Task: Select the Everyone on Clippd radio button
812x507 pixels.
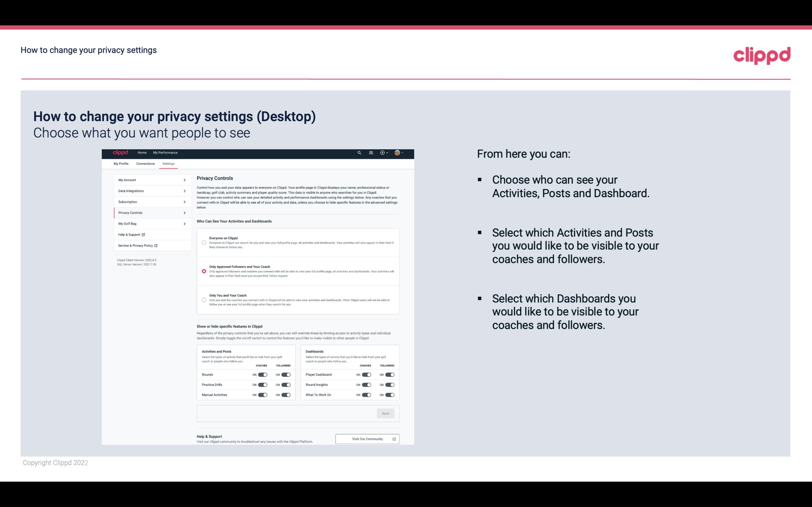Action: [x=204, y=242]
